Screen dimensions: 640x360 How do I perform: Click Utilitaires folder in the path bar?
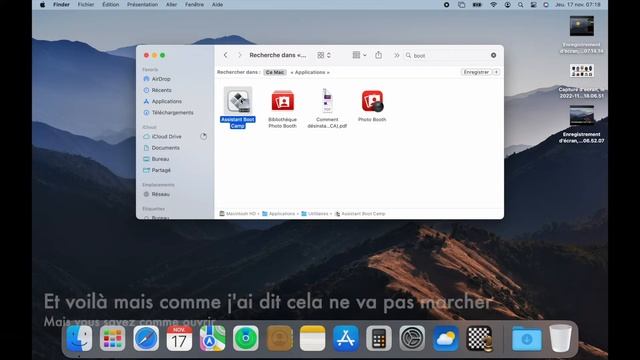pos(315,213)
